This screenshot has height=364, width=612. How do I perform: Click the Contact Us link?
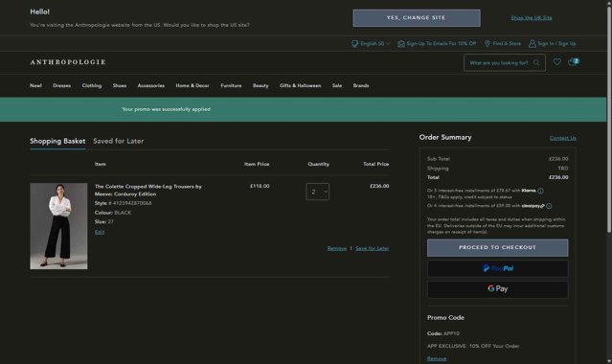click(x=563, y=138)
